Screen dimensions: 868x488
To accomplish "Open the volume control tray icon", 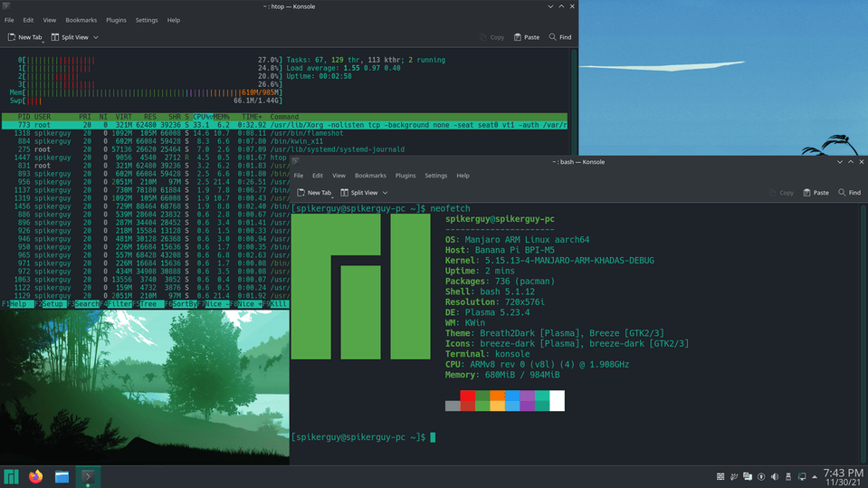I will 775,476.
